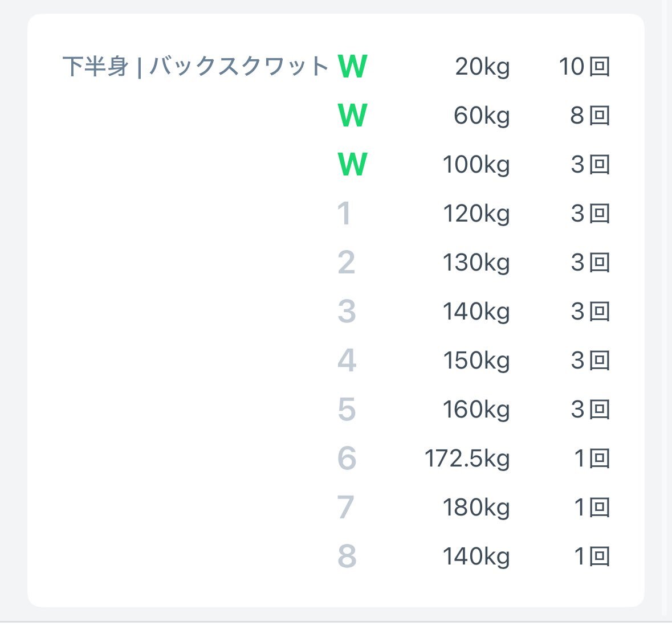
Task: Select the 160kg weight in set 5
Action: (x=476, y=410)
